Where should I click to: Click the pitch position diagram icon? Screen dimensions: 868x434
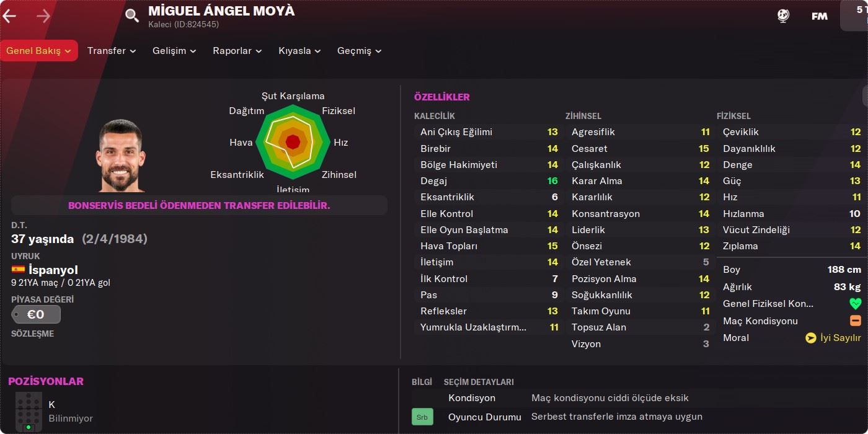pyautogui.click(x=29, y=411)
